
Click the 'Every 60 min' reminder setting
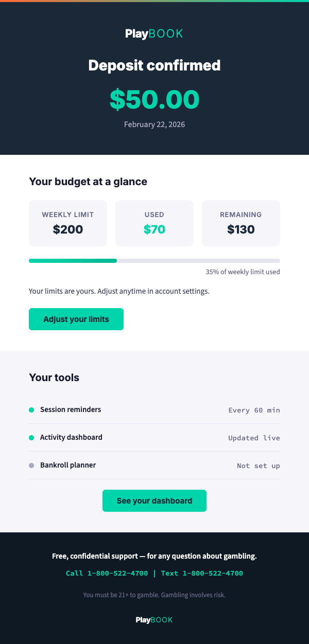tap(254, 410)
